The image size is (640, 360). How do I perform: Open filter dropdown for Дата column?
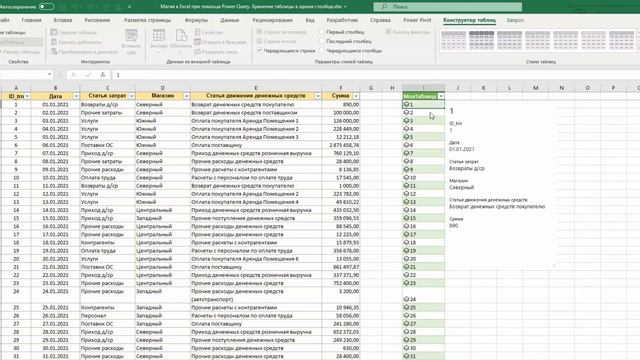click(x=76, y=96)
